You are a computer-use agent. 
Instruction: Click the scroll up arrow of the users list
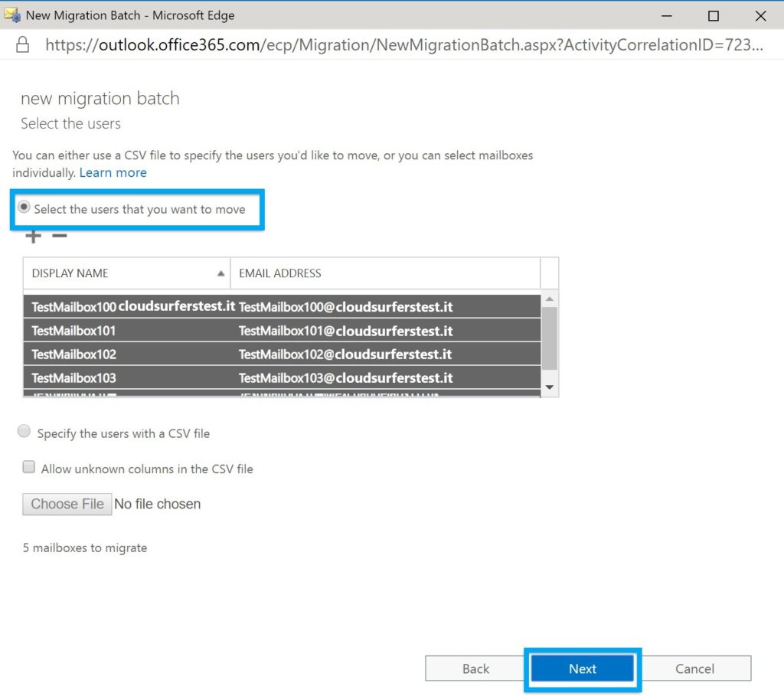click(x=550, y=299)
